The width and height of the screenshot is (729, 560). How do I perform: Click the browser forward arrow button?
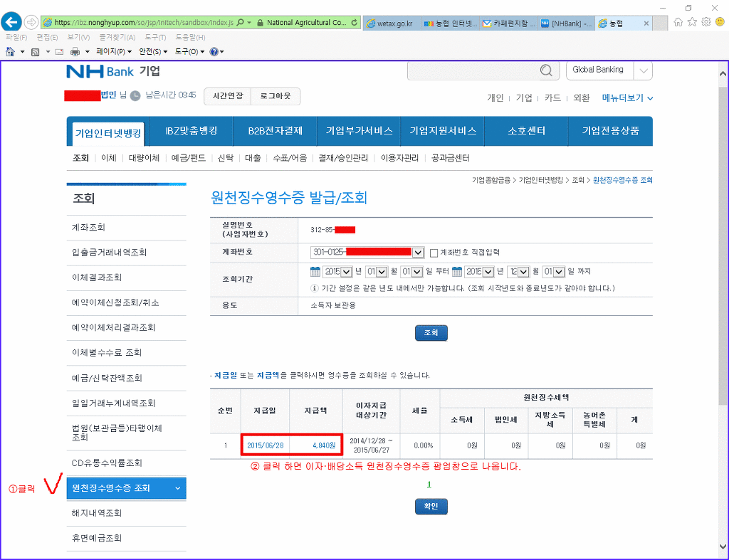click(31, 22)
